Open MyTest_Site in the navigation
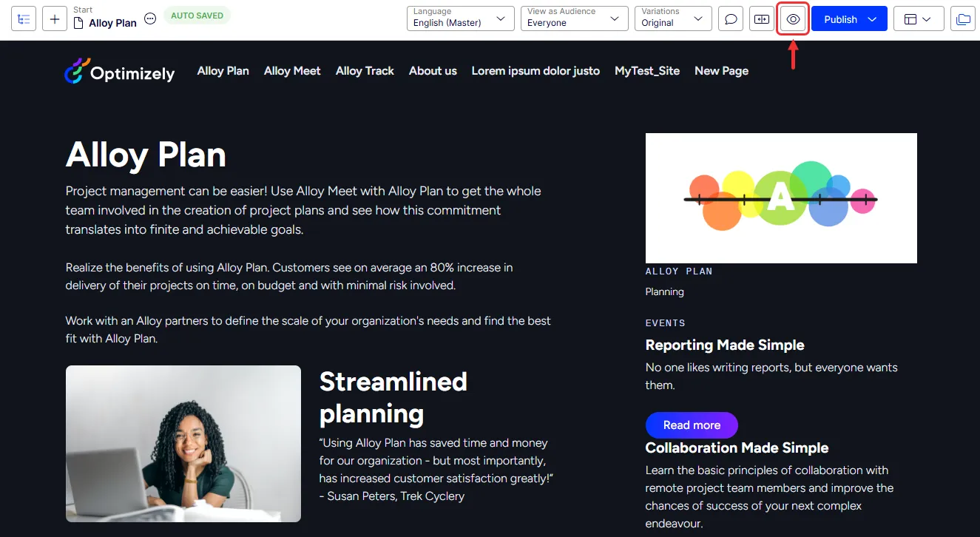 [647, 71]
